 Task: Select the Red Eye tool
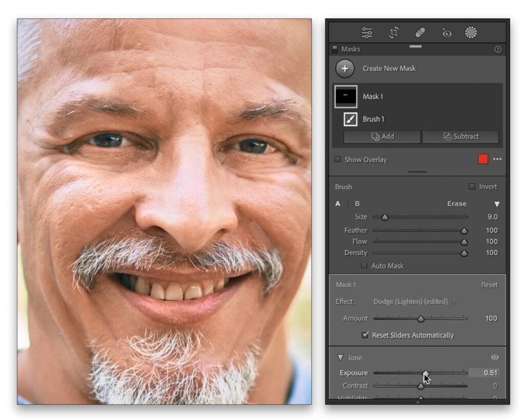446,33
